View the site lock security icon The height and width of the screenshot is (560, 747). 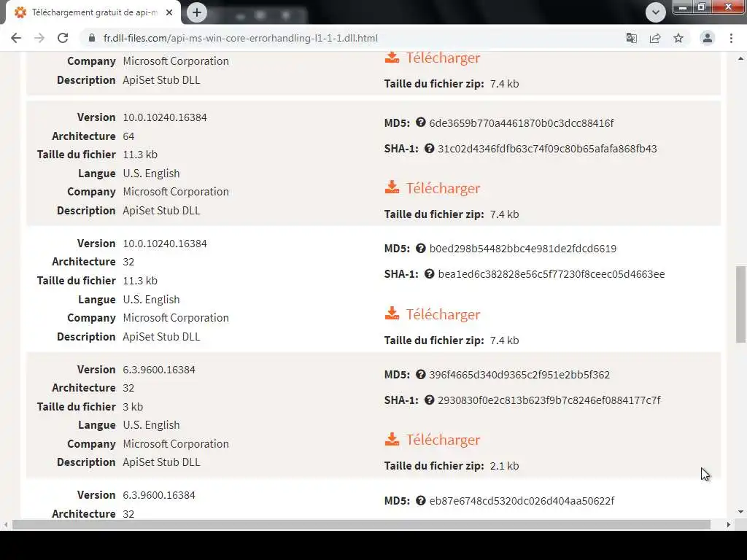[92, 38]
